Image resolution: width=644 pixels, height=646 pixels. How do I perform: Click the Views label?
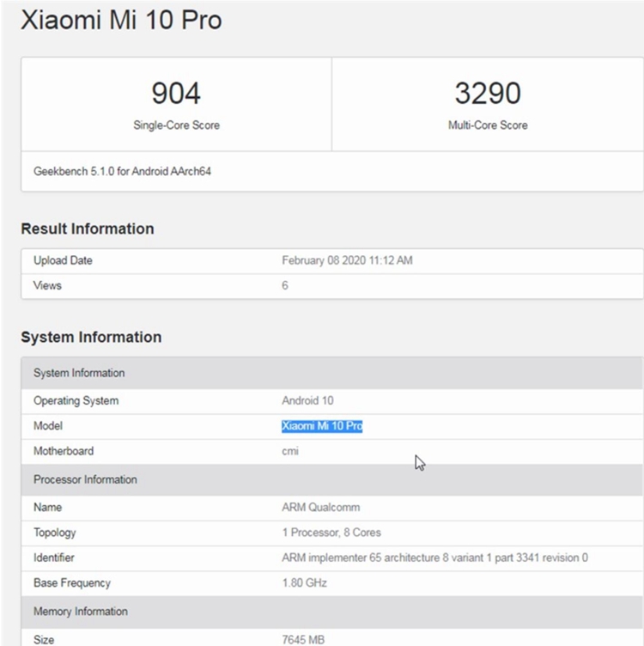[47, 285]
